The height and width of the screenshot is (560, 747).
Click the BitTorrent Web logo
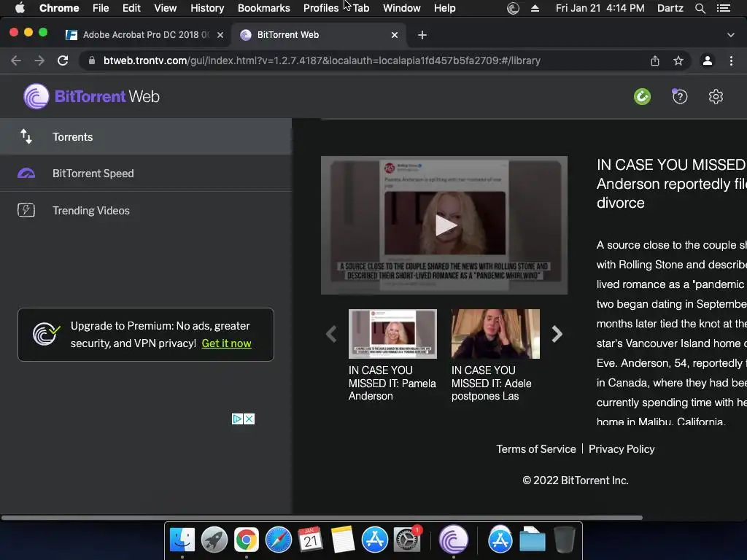[91, 96]
